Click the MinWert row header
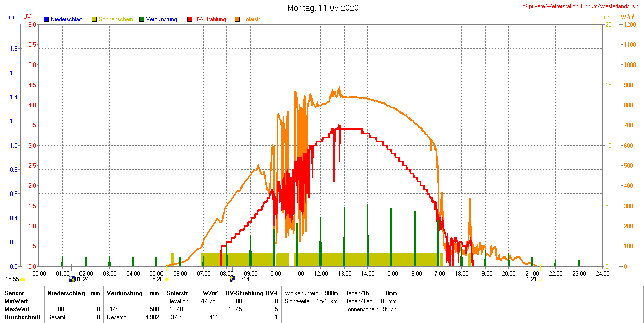644x323 pixels. (17, 301)
